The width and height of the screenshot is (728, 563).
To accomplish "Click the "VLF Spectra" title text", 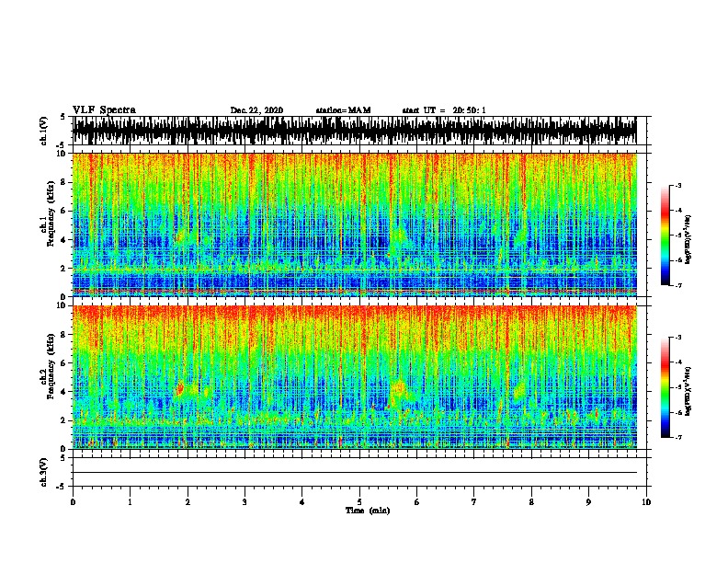I will pos(104,109).
